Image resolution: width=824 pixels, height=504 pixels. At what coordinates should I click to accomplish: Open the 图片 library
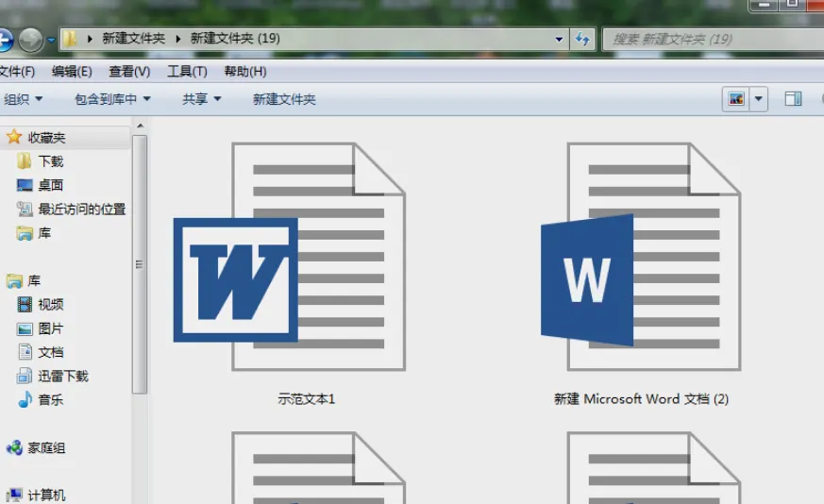pyautogui.click(x=51, y=328)
